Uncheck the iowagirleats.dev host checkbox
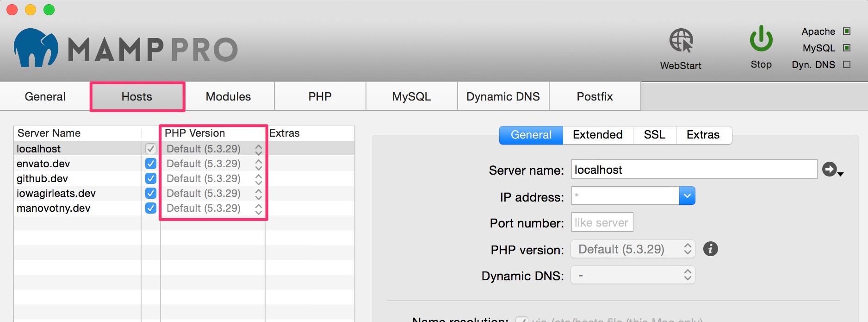This screenshot has width=868, height=322. pos(151,193)
